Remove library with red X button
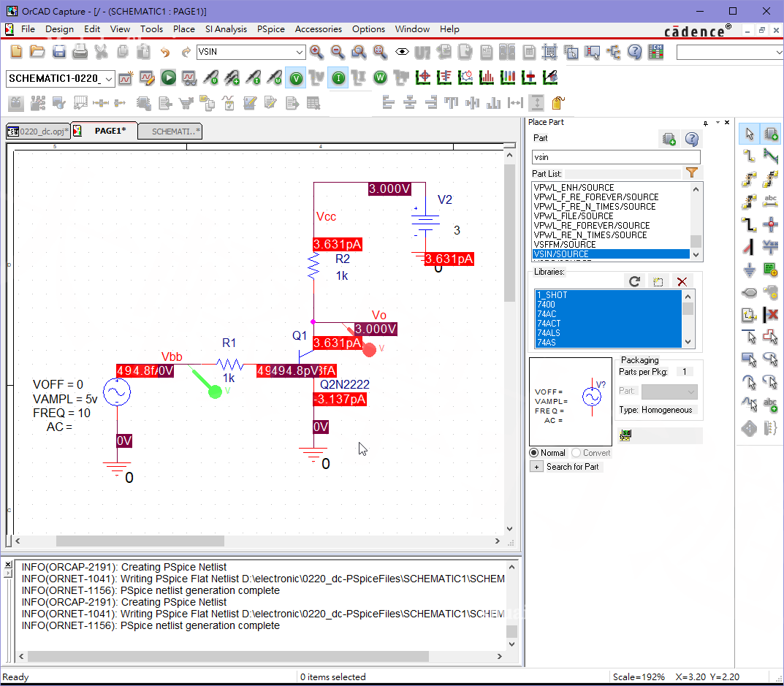 [x=682, y=281]
